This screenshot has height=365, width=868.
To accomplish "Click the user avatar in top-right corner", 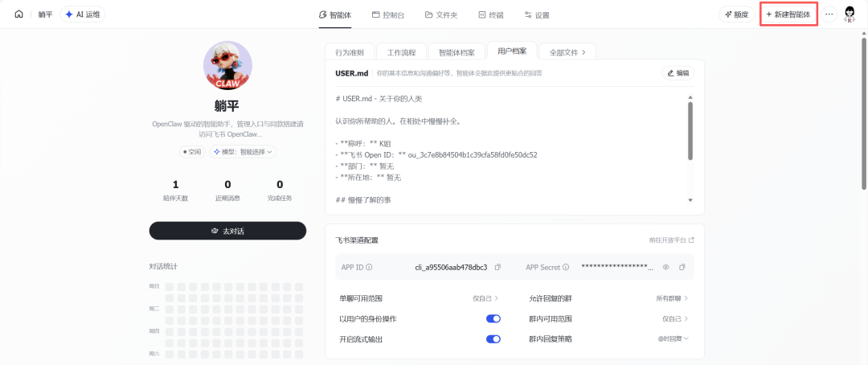I will (850, 14).
